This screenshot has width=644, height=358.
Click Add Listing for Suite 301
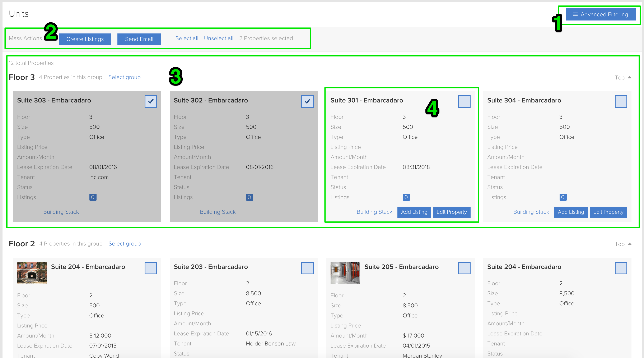[414, 212]
